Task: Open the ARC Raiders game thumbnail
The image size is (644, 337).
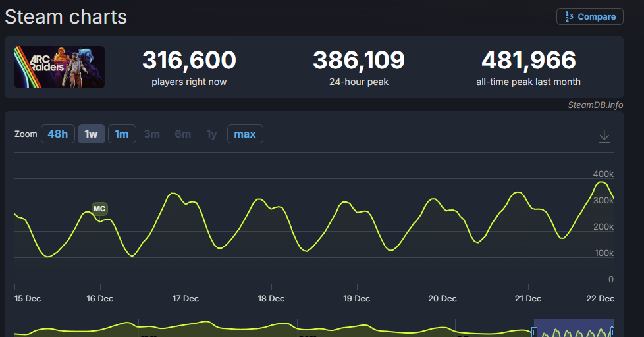Action: (x=59, y=67)
